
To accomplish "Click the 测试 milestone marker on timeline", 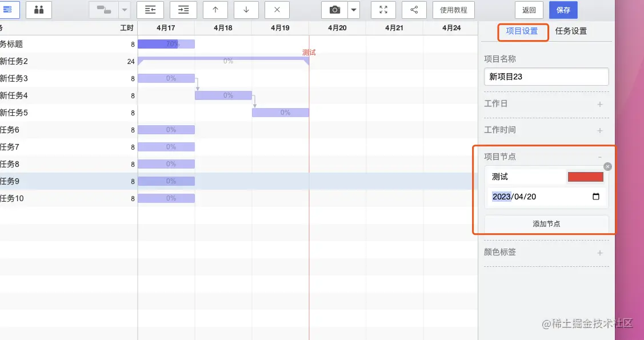I will (x=309, y=53).
